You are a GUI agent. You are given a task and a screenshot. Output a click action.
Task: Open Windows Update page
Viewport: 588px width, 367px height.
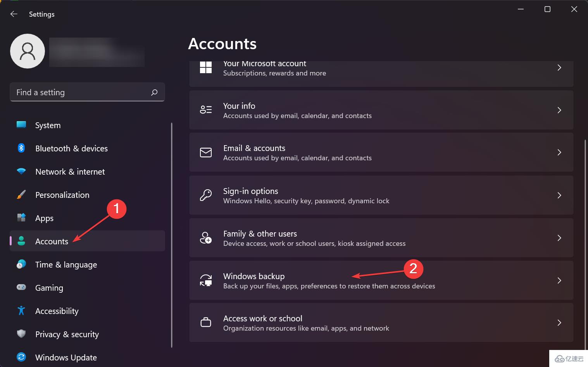tap(87, 357)
